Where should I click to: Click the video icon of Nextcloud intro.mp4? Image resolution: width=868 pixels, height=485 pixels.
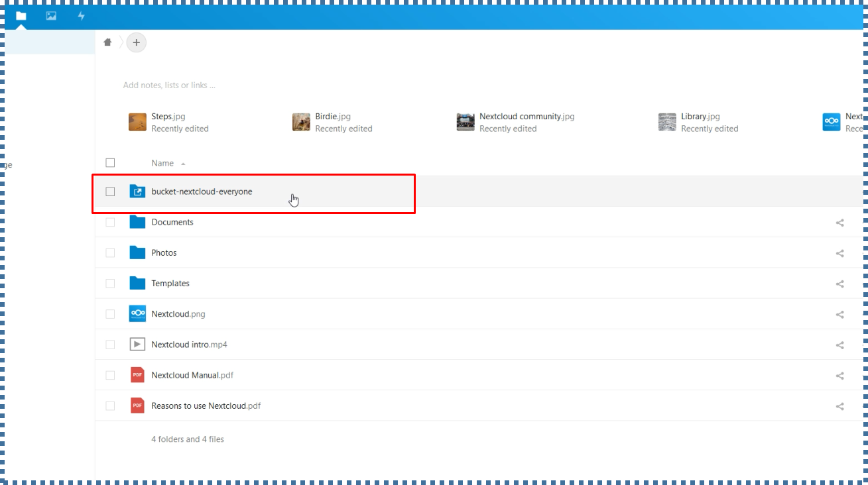(137, 345)
